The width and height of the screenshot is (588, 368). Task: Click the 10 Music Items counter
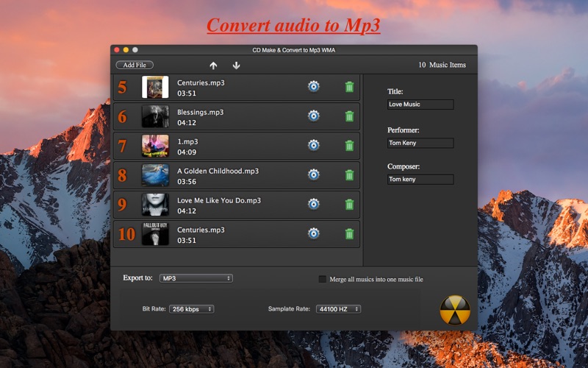(x=442, y=65)
